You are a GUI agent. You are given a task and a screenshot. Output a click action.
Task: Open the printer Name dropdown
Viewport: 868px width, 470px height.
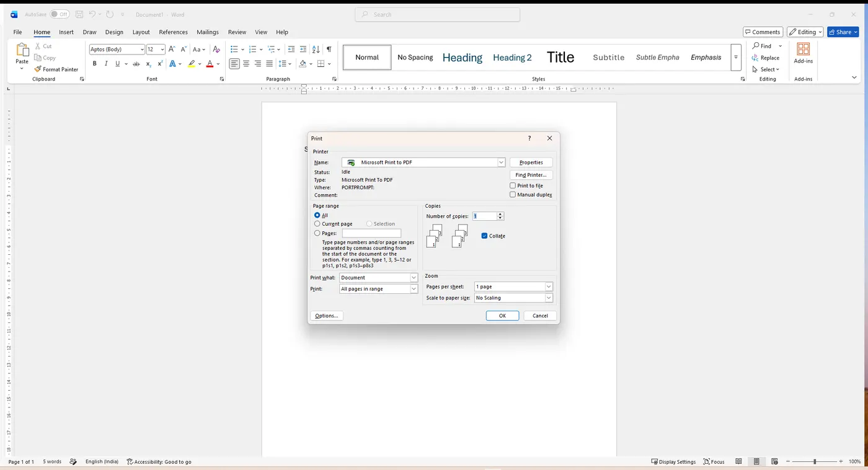(x=501, y=162)
